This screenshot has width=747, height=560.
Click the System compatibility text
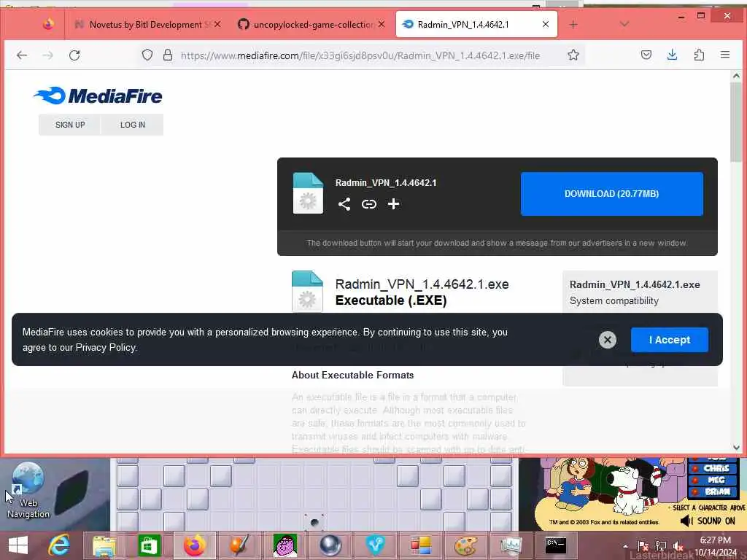point(614,301)
